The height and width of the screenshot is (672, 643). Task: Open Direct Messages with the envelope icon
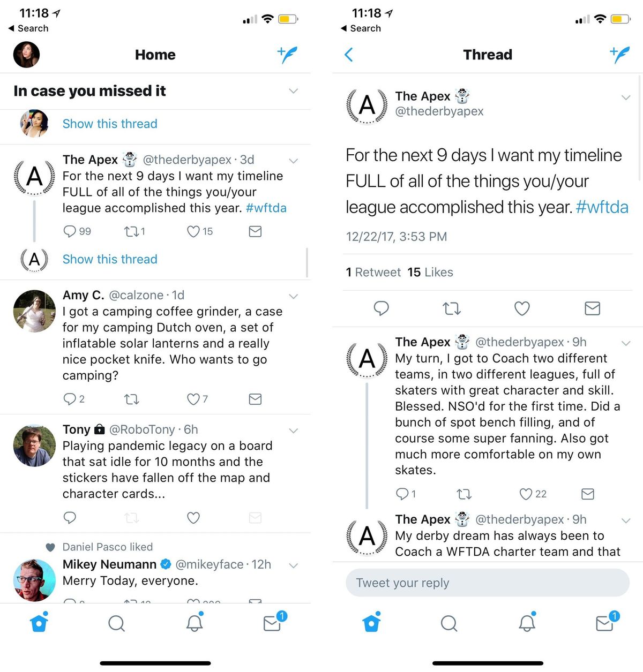pyautogui.click(x=272, y=623)
